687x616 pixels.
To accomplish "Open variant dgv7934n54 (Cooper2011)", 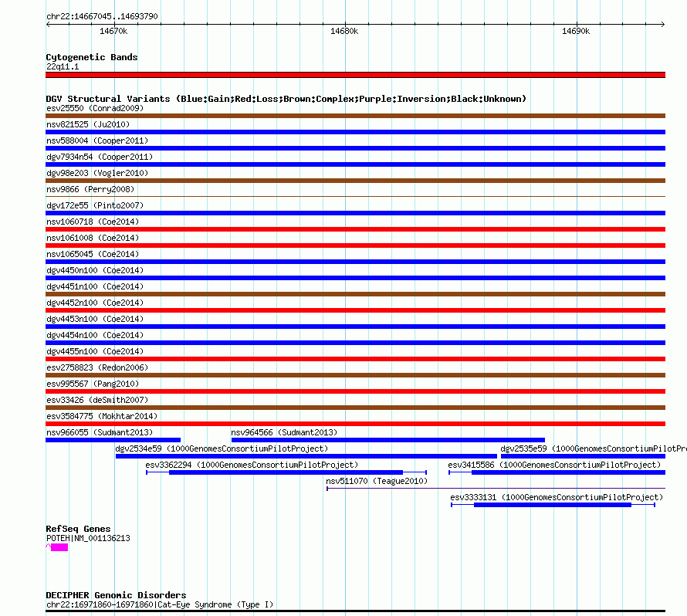I will (100, 157).
